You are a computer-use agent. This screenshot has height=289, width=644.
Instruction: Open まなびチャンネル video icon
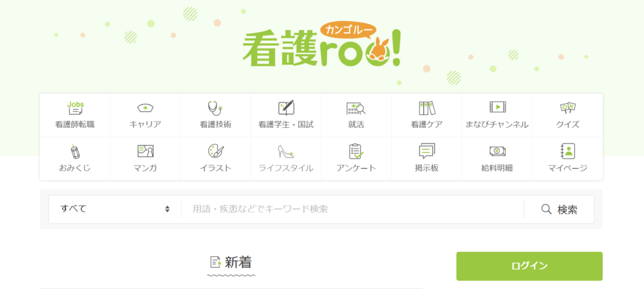click(x=497, y=107)
